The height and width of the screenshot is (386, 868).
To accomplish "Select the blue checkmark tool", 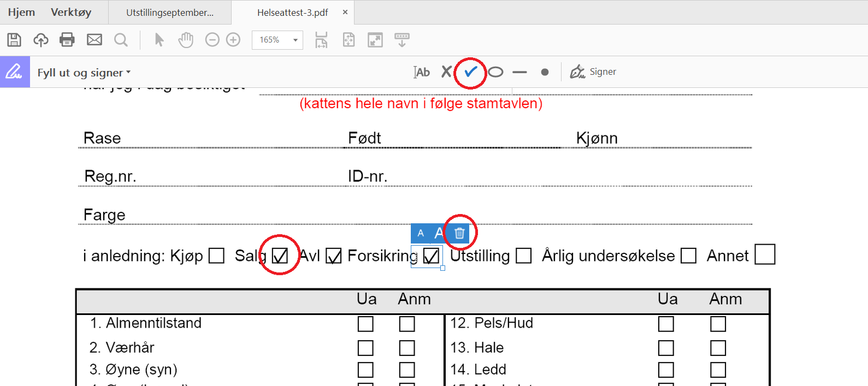I will [471, 72].
